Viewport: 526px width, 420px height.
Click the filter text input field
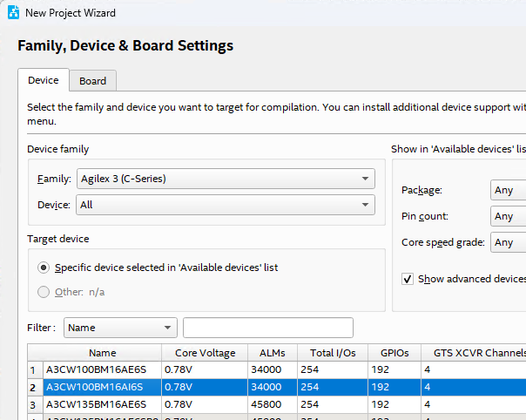tap(267, 328)
